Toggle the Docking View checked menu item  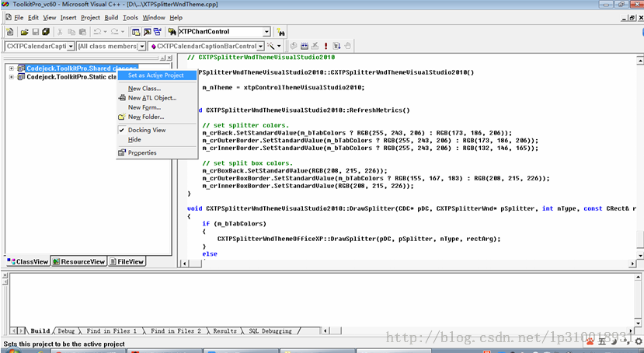point(157,130)
